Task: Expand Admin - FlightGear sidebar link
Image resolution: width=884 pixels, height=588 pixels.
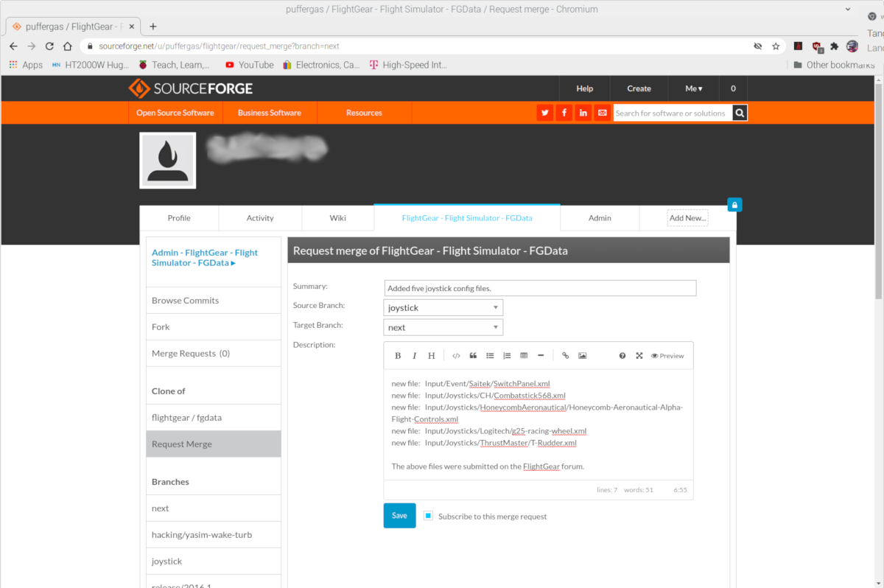Action: [x=205, y=258]
